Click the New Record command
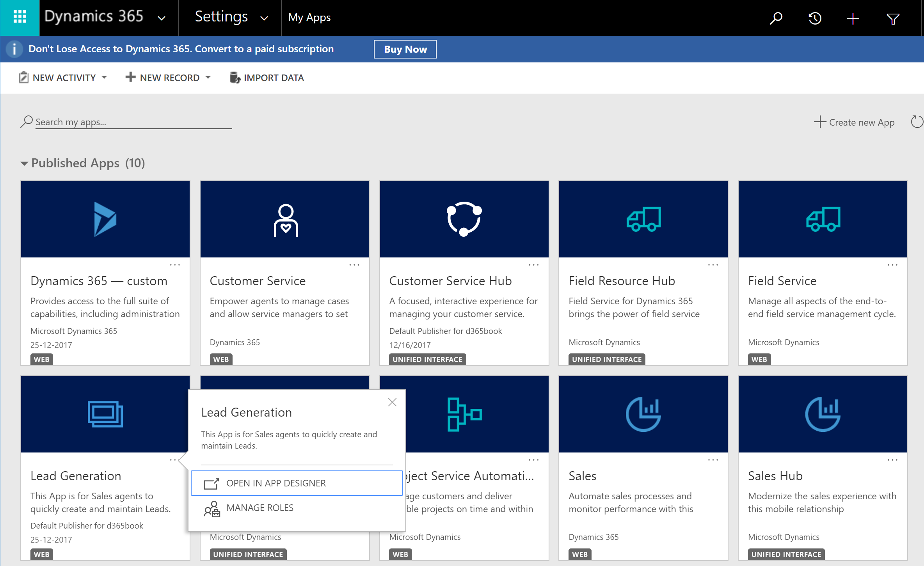924x566 pixels. point(163,78)
